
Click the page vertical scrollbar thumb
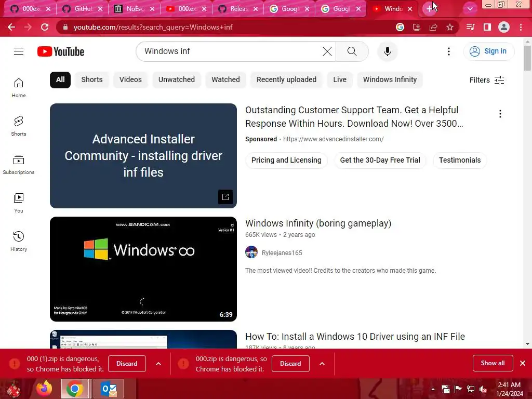click(527, 58)
